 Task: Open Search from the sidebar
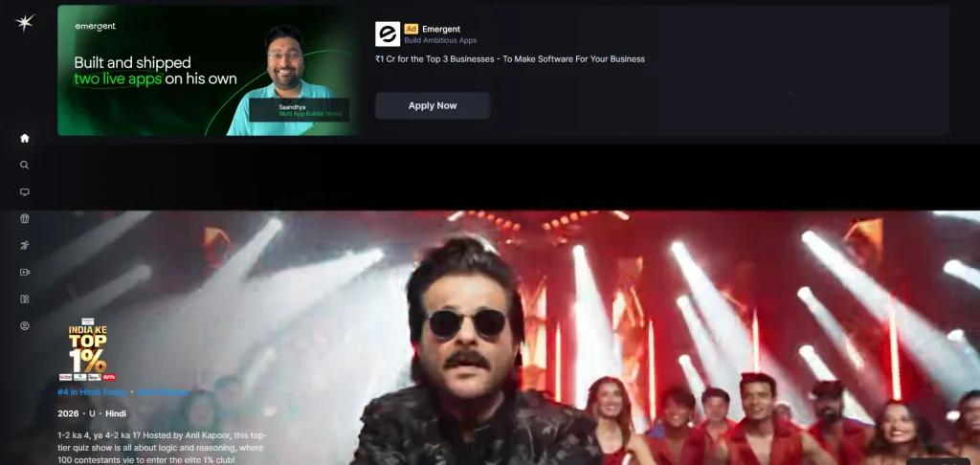[x=24, y=165]
